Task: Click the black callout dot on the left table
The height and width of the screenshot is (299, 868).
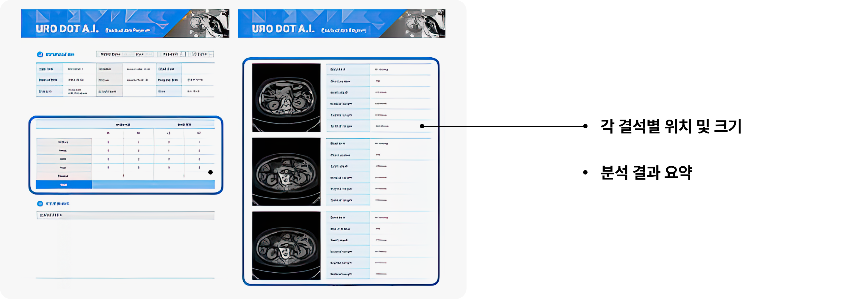Action: point(210,172)
